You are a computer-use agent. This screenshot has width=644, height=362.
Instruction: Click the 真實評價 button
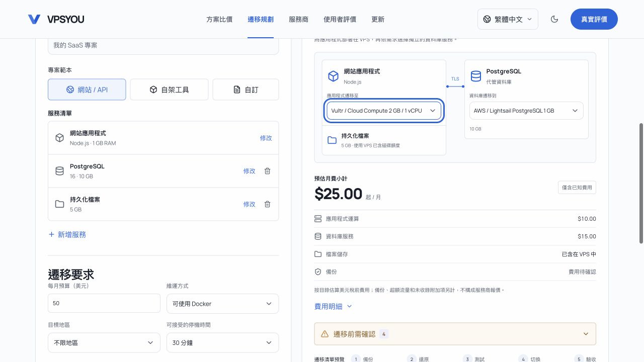pos(594,19)
